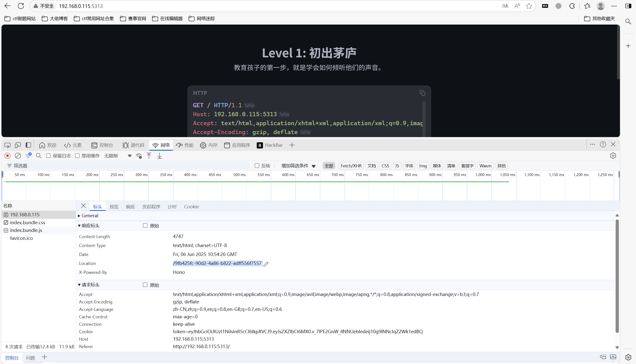Switch to the 控制台 panel tab
This screenshot has width=636, height=364.
click(102, 145)
